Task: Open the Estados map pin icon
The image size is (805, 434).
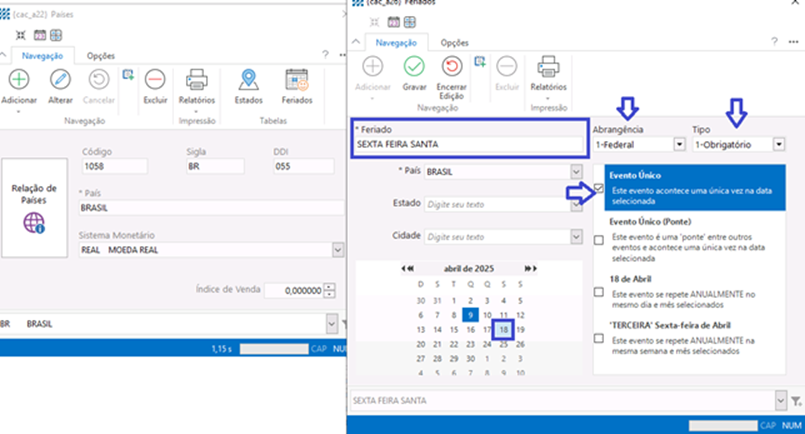Action: coord(249,80)
